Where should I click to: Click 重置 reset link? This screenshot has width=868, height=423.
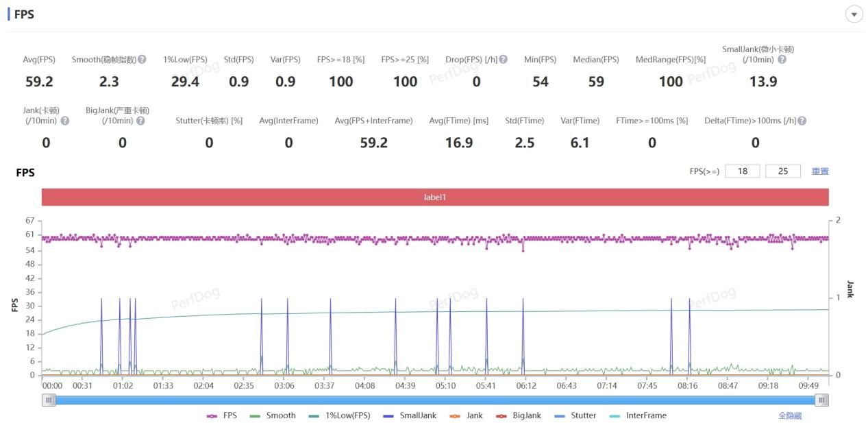pyautogui.click(x=820, y=171)
